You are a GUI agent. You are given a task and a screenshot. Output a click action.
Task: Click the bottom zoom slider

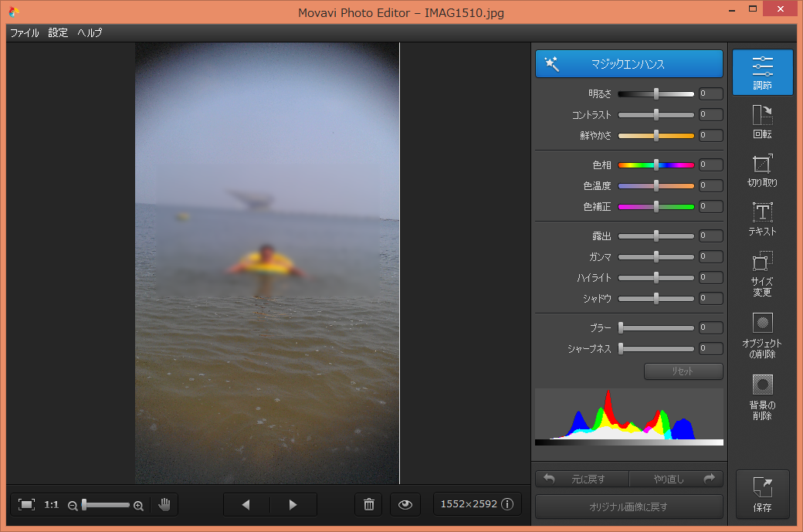(x=106, y=505)
